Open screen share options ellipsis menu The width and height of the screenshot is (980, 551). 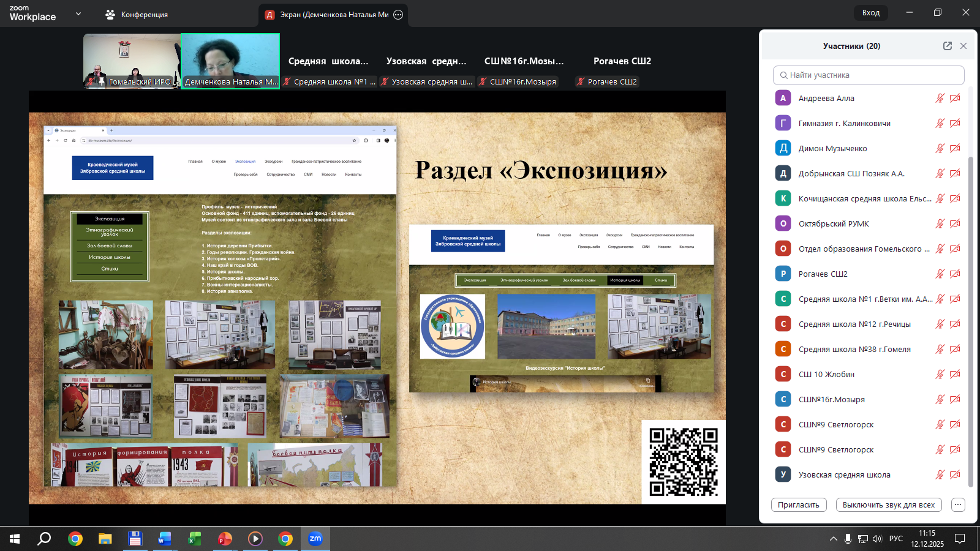click(x=398, y=15)
